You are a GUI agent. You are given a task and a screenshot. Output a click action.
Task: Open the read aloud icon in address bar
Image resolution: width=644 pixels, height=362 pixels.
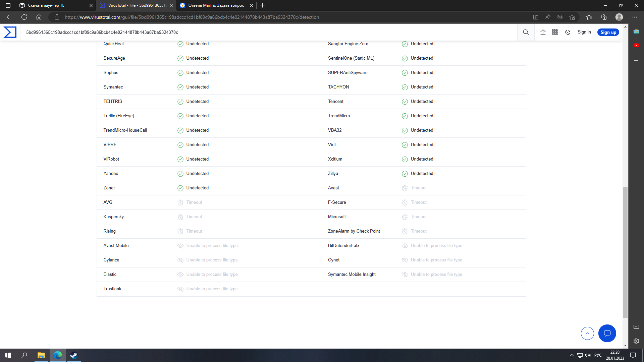[548, 17]
